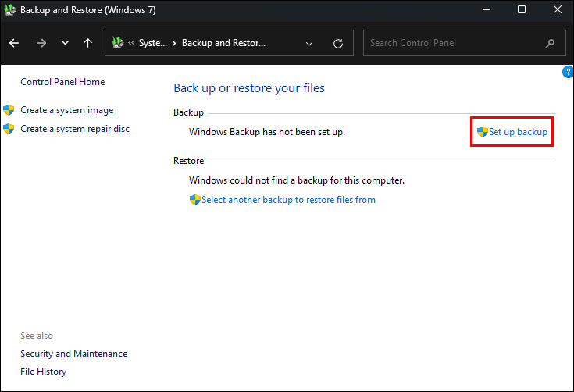Image resolution: width=574 pixels, height=392 pixels.
Task: Go up one folder level
Action: [87, 43]
